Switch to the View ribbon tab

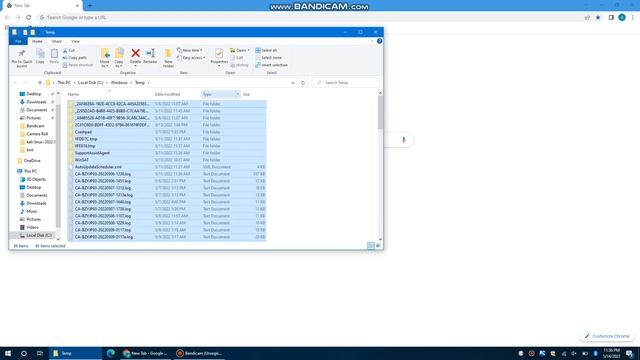pyautogui.click(x=75, y=41)
